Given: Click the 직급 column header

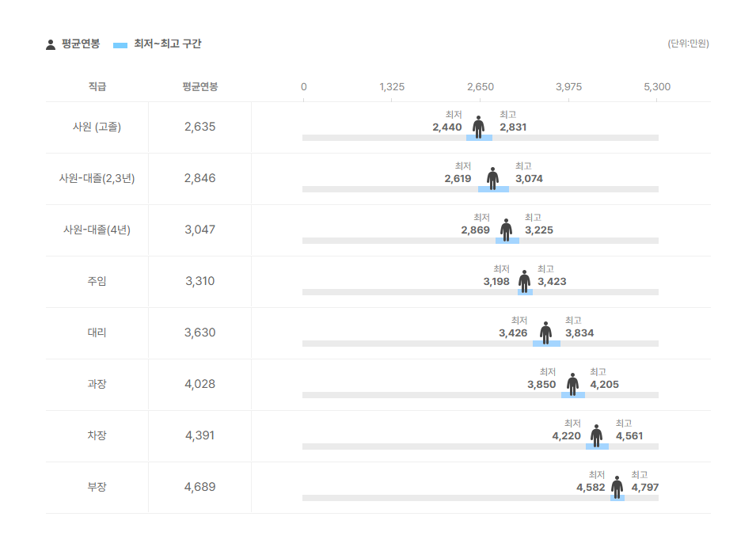Looking at the screenshot, I should pos(97,87).
